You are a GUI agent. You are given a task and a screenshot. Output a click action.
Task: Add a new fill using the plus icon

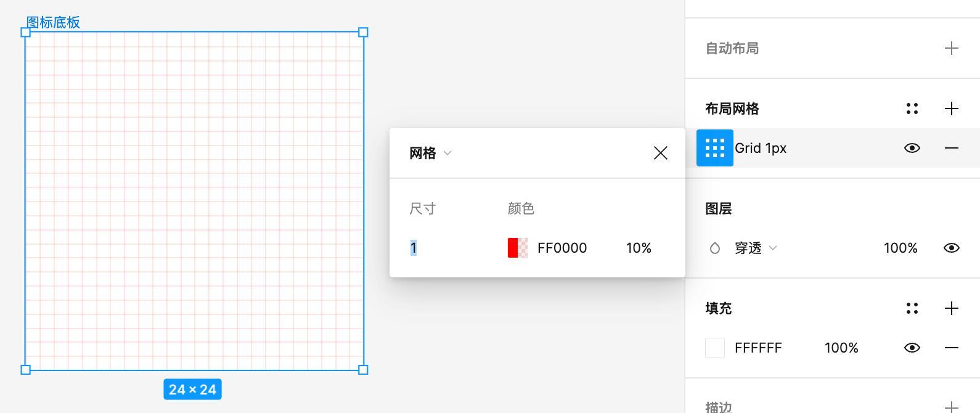(x=951, y=308)
